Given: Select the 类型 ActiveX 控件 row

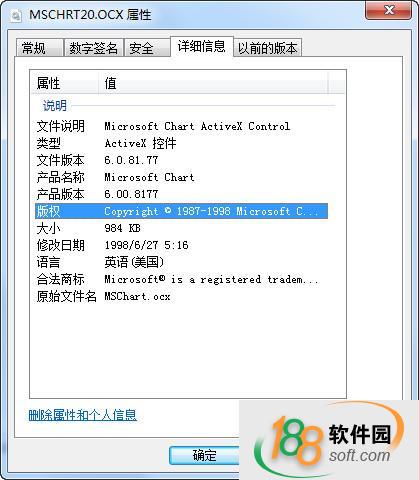Looking at the screenshot, I should [x=181, y=143].
